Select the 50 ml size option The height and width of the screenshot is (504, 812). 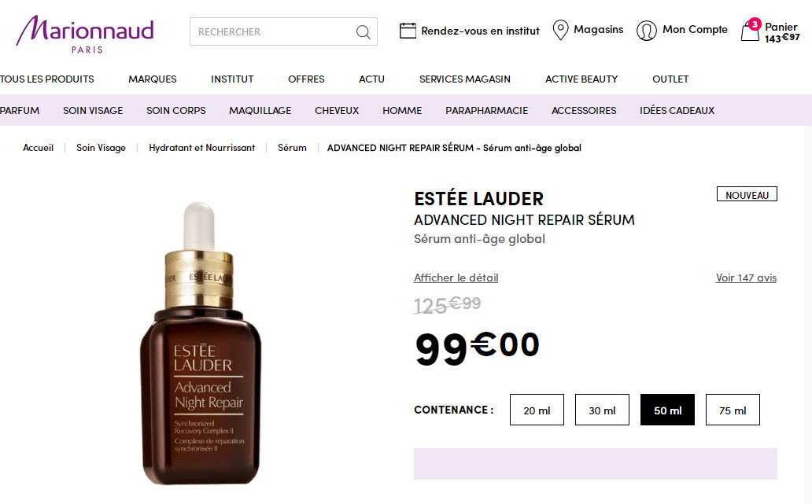coord(667,410)
